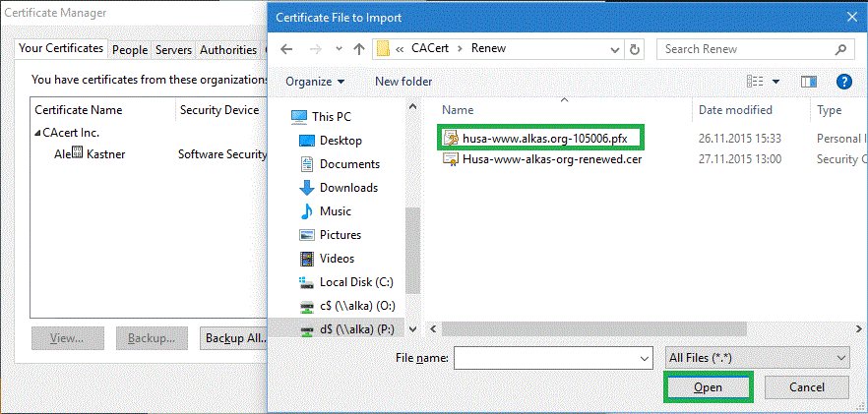Expand the File name history dropdown
This screenshot has width=868, height=414.
click(x=645, y=358)
